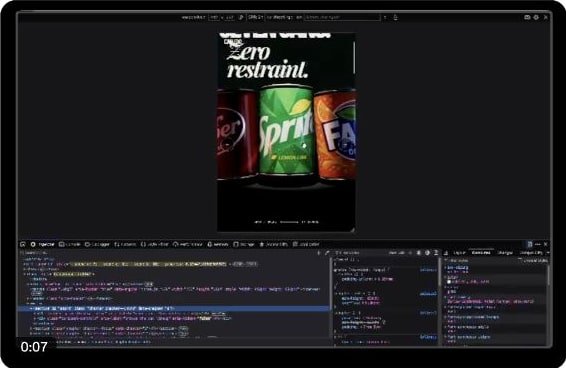Toggle the Browser Styles checkbox
The width and height of the screenshot is (566, 368).
point(521,260)
